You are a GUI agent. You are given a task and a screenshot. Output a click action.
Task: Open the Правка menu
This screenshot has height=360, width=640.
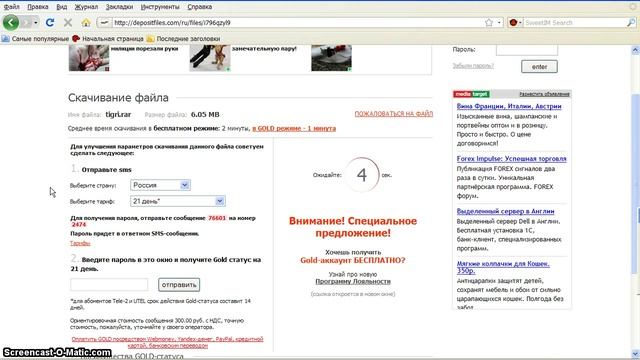tap(38, 7)
